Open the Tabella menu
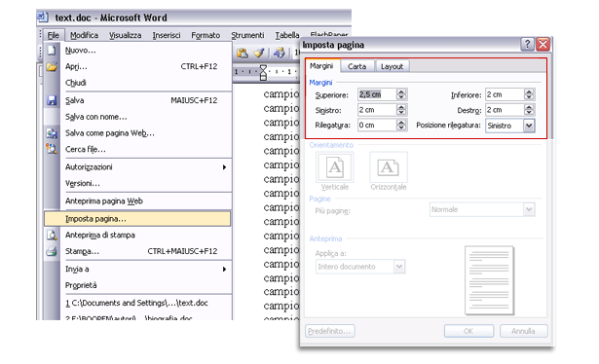The height and width of the screenshot is (364, 599). click(x=287, y=35)
